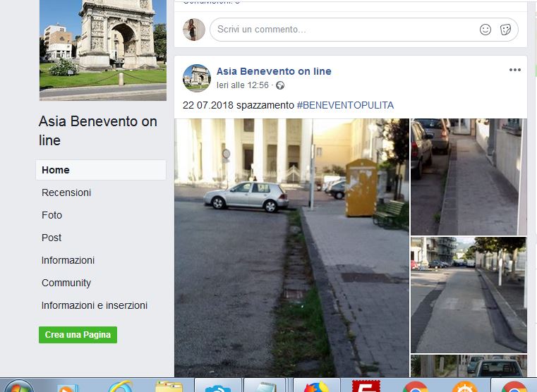The height and width of the screenshot is (392, 537).
Task: Go to Recensioni in the sidebar
Action: coord(66,192)
